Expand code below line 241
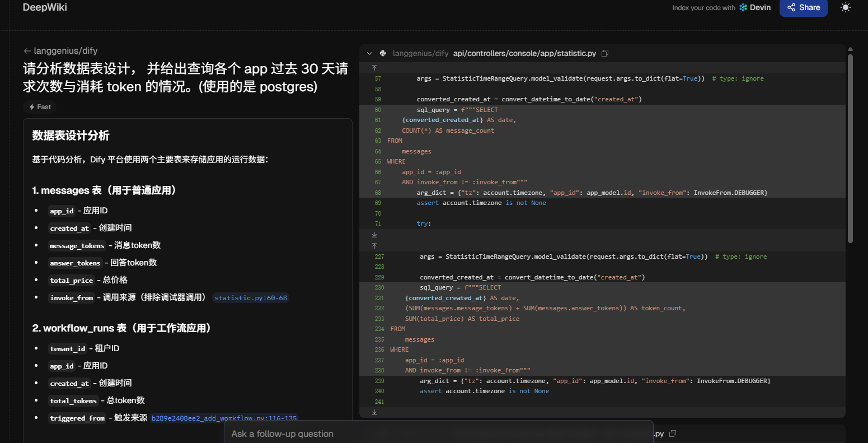868x443 pixels. click(374, 413)
